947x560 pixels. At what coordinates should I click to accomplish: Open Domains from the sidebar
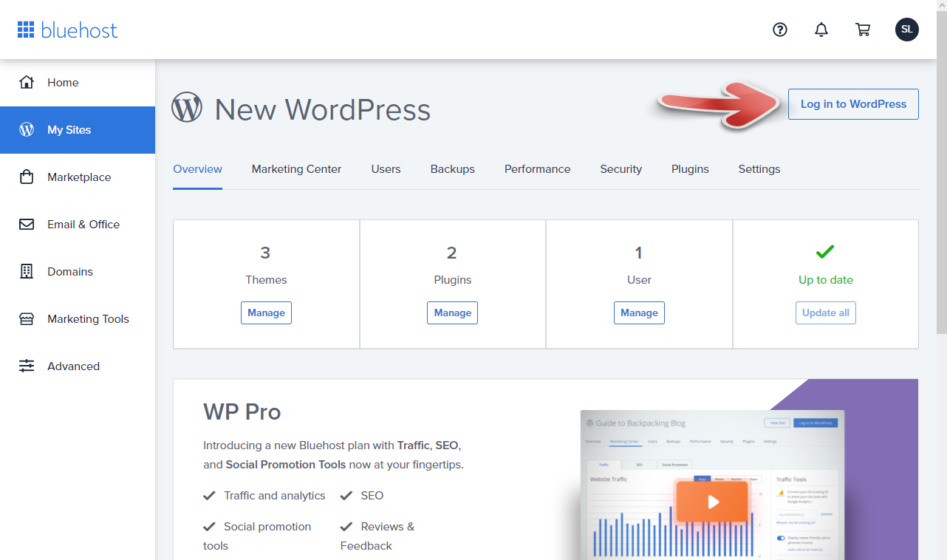point(78,272)
